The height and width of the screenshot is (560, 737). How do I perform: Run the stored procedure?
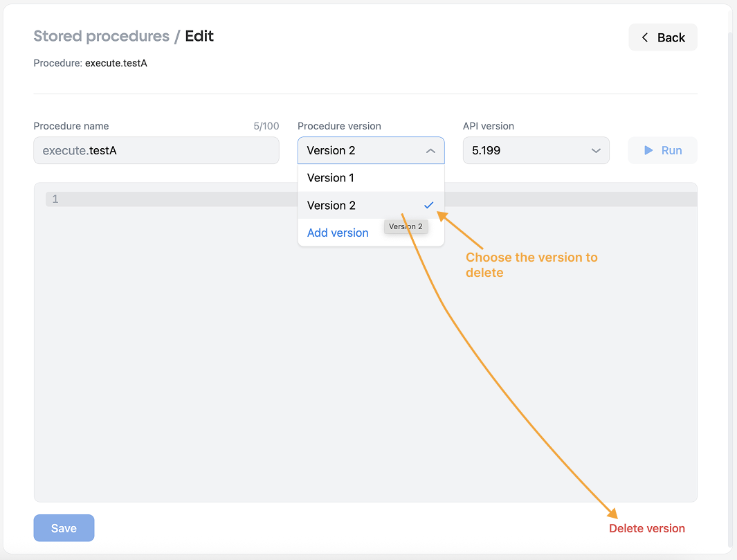663,150
